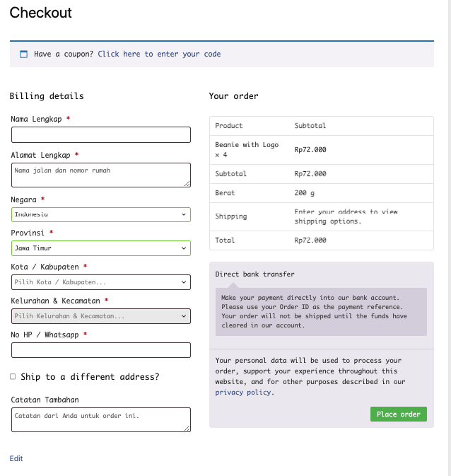Expand the Provinsi dropdown showing Jawa Timur

[x=101, y=248]
